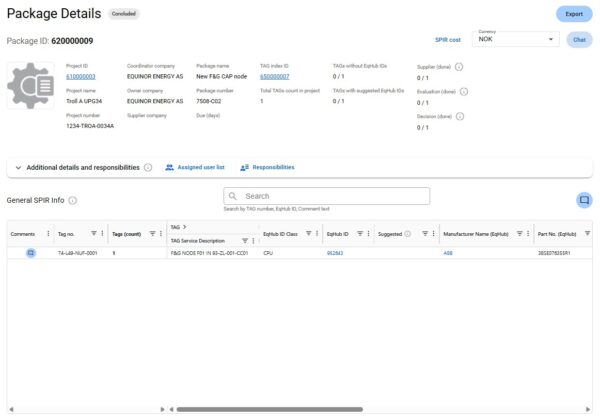The height and width of the screenshot is (419, 600).
Task: Open EqHub ID 952843 link
Action: click(335, 253)
